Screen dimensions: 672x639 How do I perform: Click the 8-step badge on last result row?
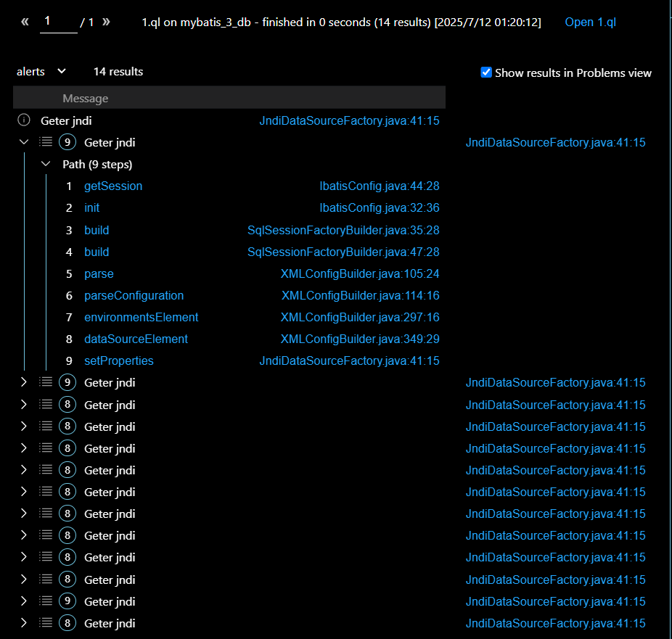[x=67, y=623]
